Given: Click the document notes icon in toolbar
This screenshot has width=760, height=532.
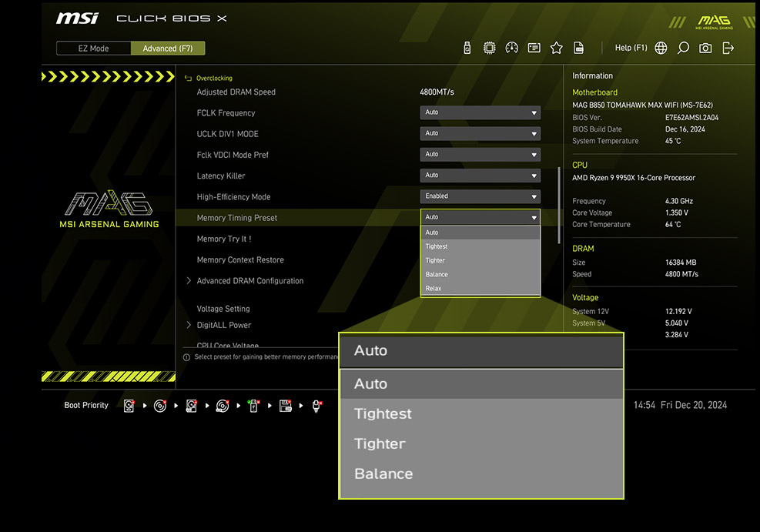Looking at the screenshot, I should point(578,47).
